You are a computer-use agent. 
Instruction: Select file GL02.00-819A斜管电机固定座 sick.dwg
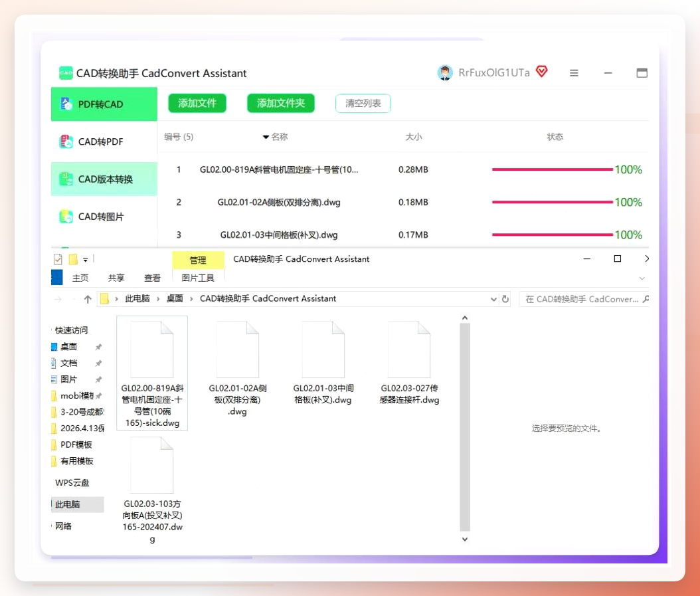pyautogui.click(x=152, y=373)
